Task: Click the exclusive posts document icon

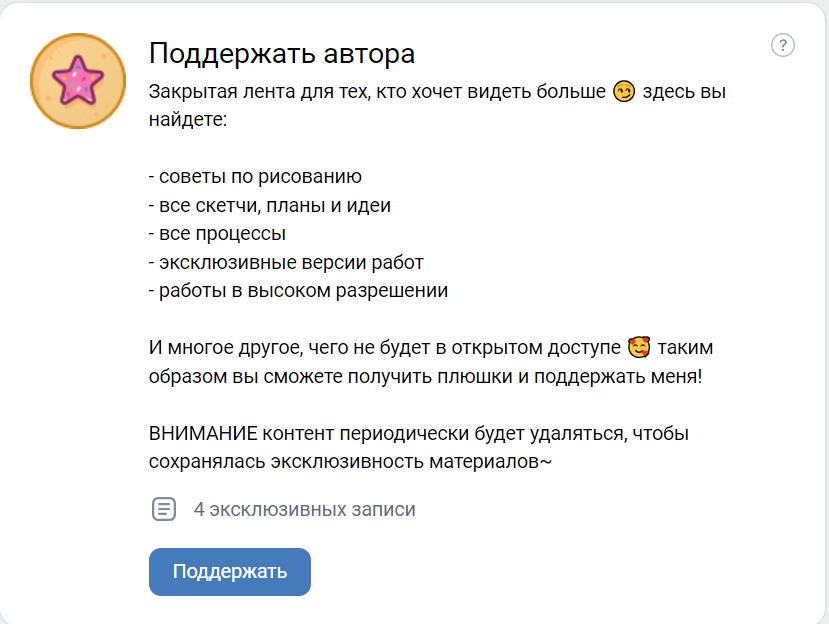Action: (x=164, y=509)
